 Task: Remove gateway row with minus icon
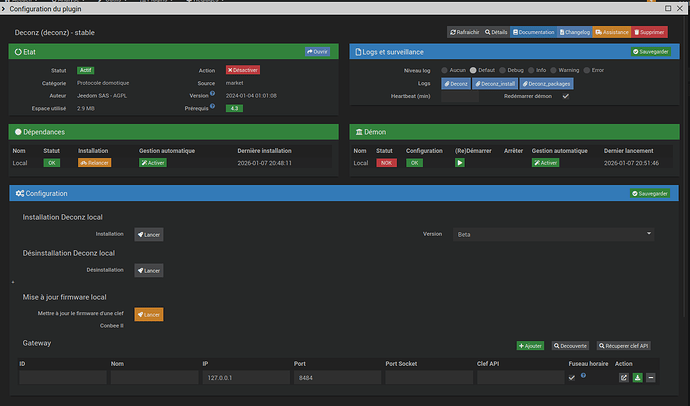pyautogui.click(x=650, y=377)
